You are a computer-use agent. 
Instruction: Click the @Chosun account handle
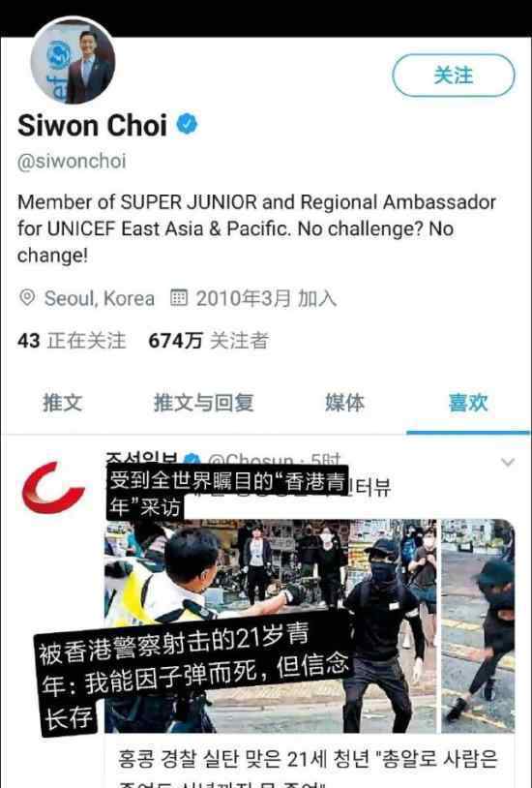(250, 460)
